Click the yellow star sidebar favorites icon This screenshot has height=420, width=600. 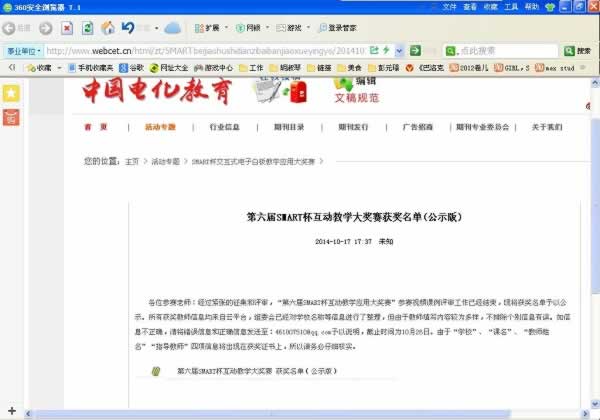tap(11, 93)
